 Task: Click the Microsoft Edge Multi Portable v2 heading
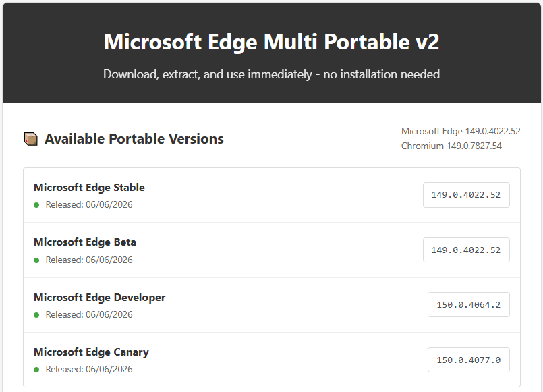[x=271, y=42]
